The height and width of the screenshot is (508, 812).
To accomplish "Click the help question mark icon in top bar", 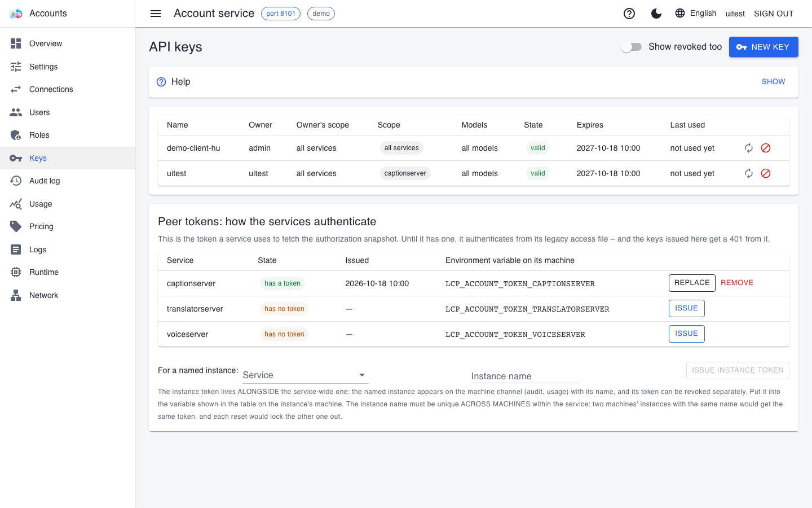I will pyautogui.click(x=629, y=14).
